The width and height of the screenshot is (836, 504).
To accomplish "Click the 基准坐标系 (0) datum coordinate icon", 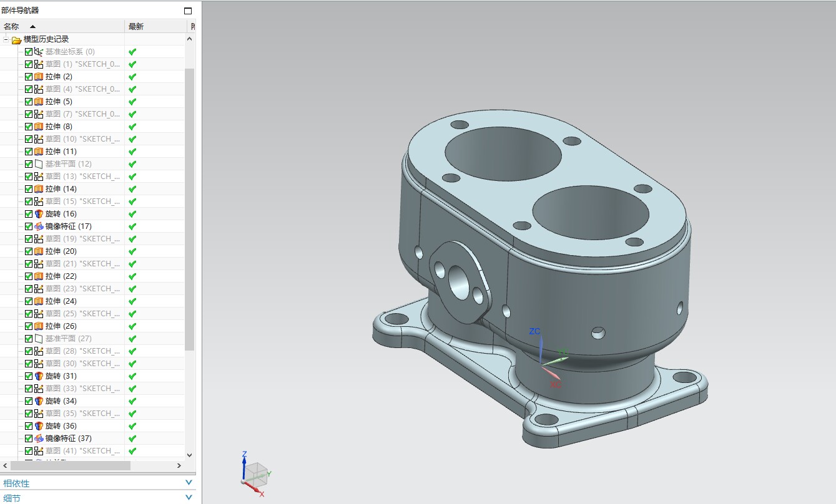I will 39,52.
